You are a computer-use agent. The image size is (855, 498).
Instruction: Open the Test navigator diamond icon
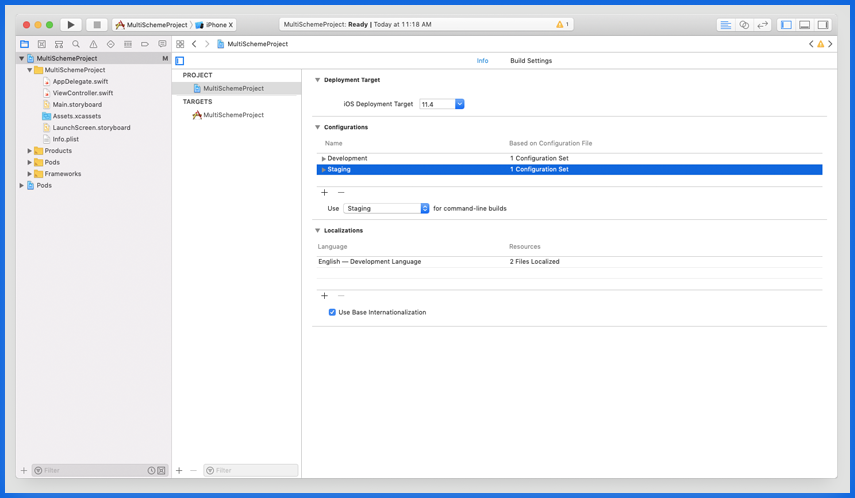111,44
